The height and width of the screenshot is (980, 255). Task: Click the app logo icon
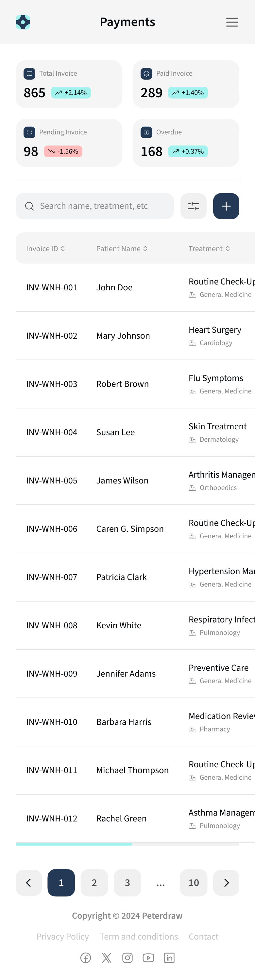[23, 22]
